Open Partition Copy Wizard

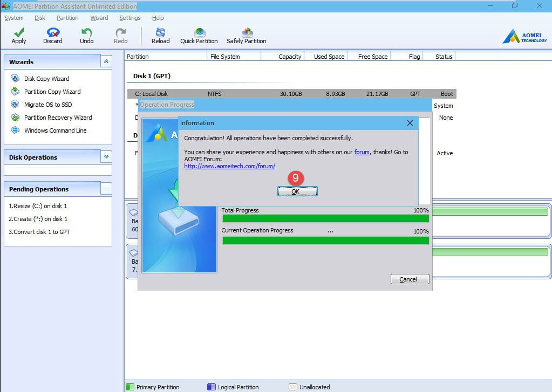(52, 92)
